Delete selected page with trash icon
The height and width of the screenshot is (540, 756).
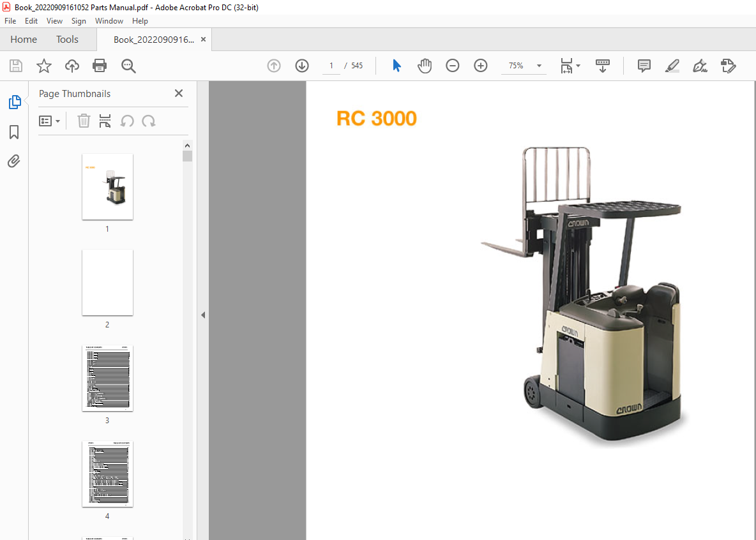[x=84, y=121]
